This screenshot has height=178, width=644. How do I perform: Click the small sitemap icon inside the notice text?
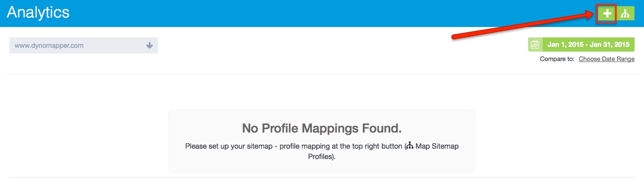pyautogui.click(x=409, y=146)
